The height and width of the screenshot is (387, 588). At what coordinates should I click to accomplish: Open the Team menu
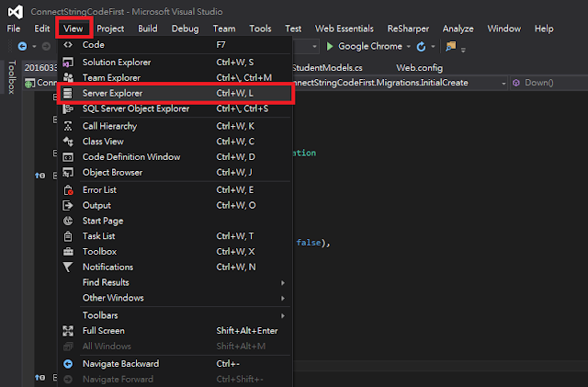(x=224, y=28)
